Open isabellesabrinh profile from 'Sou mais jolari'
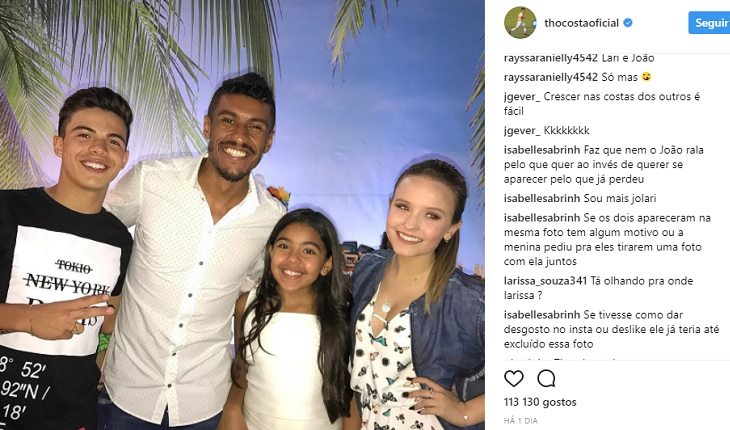This screenshot has width=730, height=430. click(x=542, y=199)
